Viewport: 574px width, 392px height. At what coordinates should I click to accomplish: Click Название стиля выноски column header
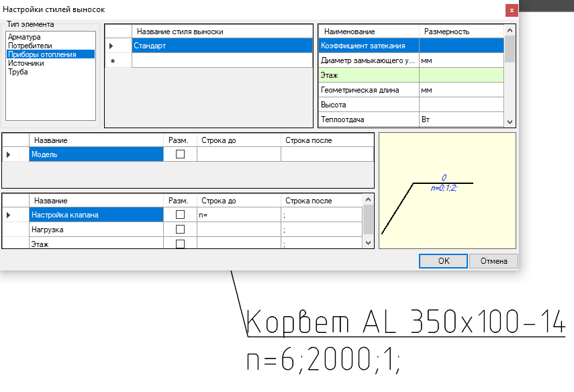click(x=222, y=32)
